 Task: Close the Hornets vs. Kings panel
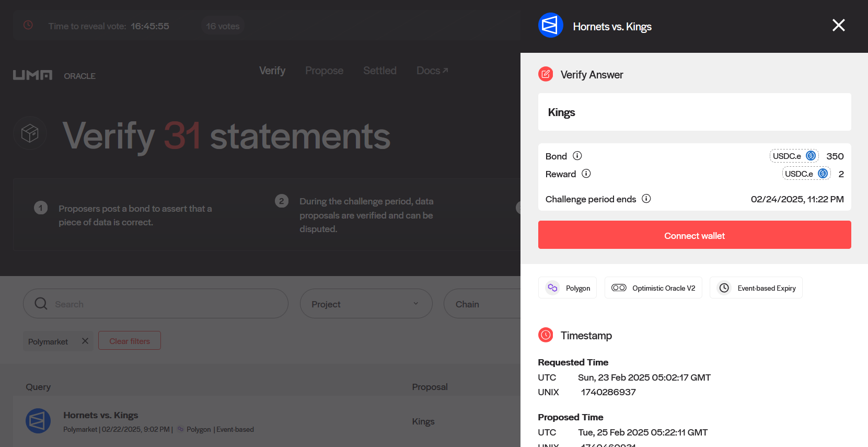pos(838,25)
